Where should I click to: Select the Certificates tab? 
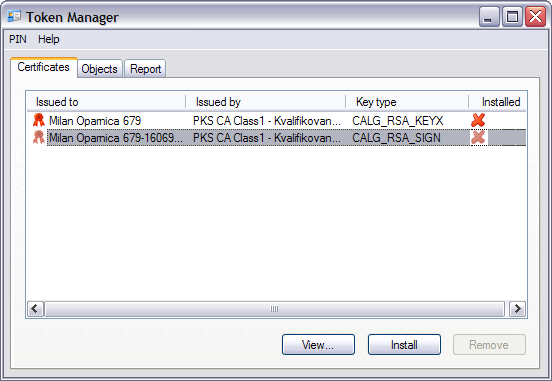click(44, 67)
